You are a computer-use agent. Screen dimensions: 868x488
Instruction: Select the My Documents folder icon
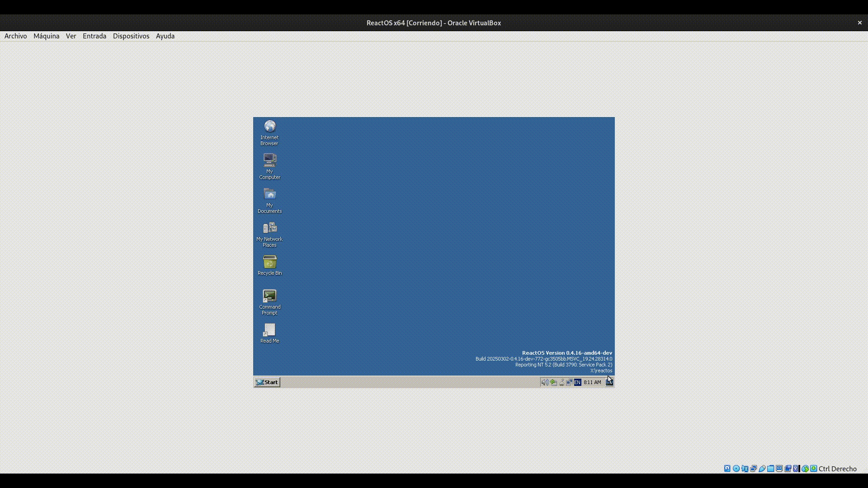(269, 201)
